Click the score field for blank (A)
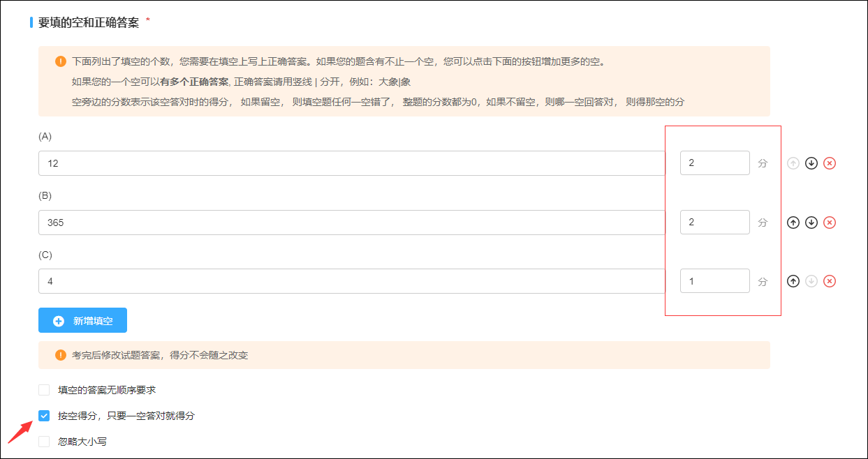This screenshot has width=868, height=459. tap(714, 163)
